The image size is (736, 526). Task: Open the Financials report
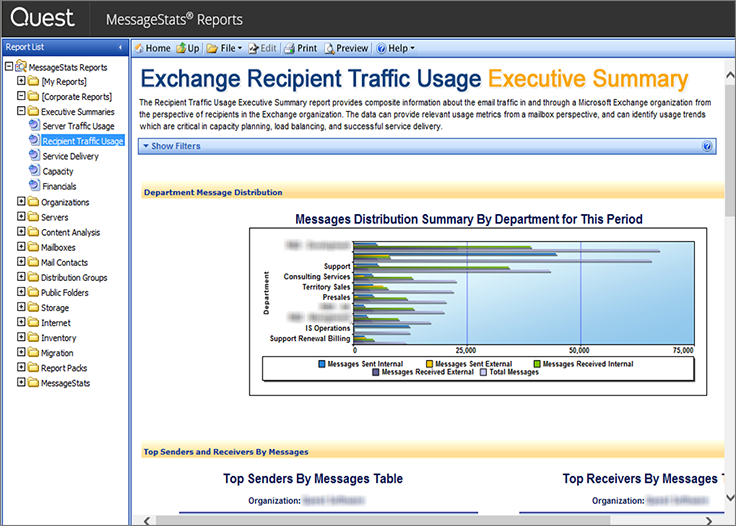[59, 186]
